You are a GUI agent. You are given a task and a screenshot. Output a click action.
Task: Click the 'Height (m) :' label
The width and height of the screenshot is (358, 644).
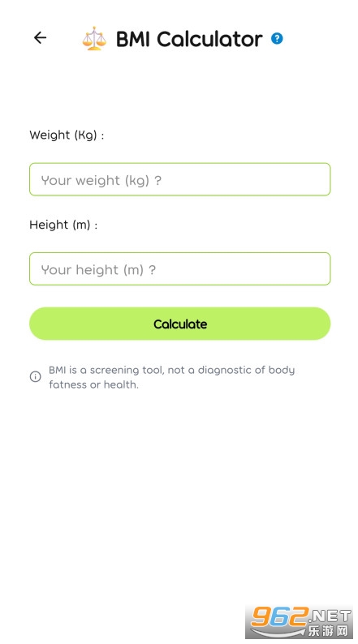(x=63, y=225)
